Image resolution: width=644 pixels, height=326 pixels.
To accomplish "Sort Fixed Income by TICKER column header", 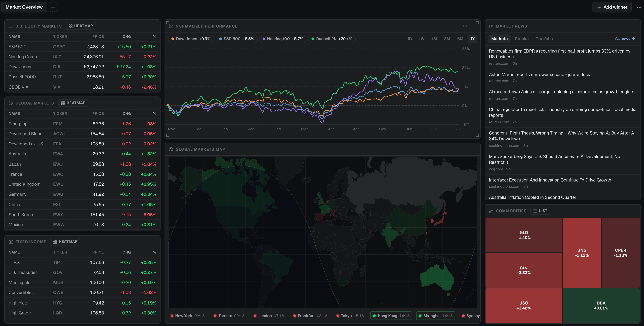I will pos(60,252).
